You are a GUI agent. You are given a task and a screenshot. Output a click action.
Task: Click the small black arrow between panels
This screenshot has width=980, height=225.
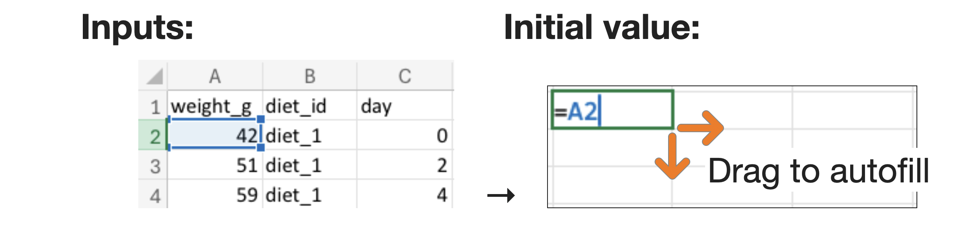[x=501, y=196]
